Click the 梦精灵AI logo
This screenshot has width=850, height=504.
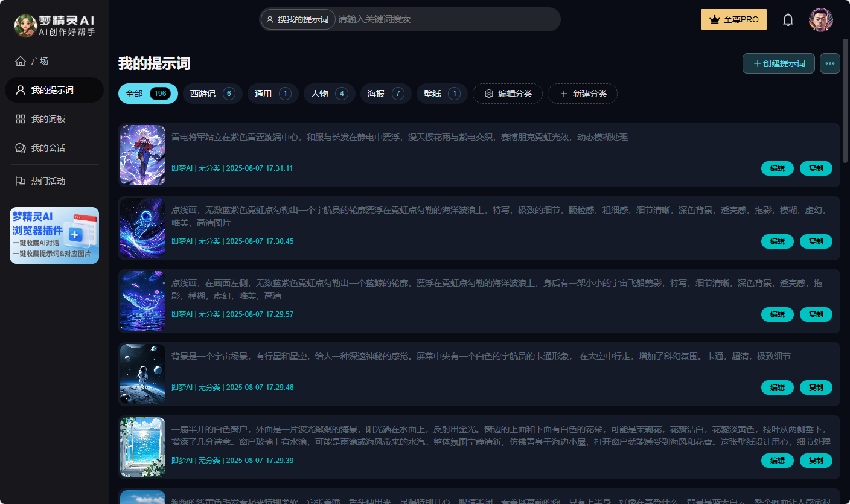coord(54,25)
